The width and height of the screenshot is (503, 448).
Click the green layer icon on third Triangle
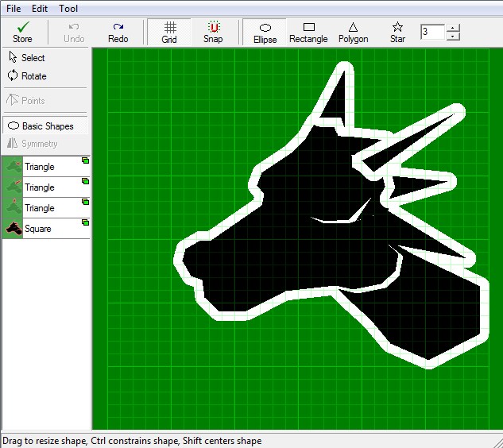[x=85, y=202]
